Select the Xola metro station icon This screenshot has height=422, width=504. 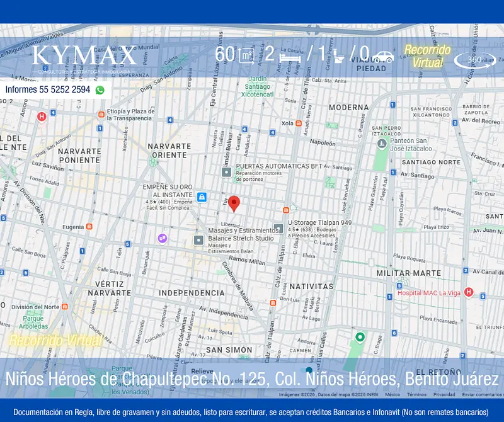coord(299,123)
